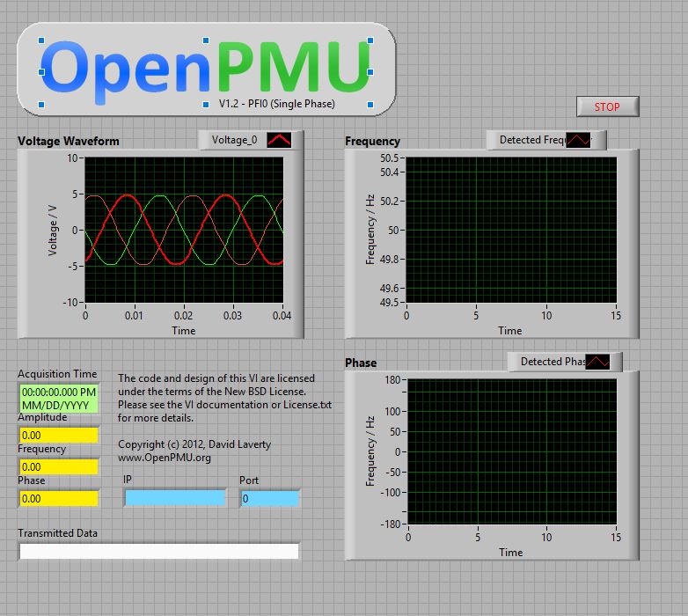688x616 pixels.
Task: Click the Detected Frequency legend line icon
Action: (578, 140)
